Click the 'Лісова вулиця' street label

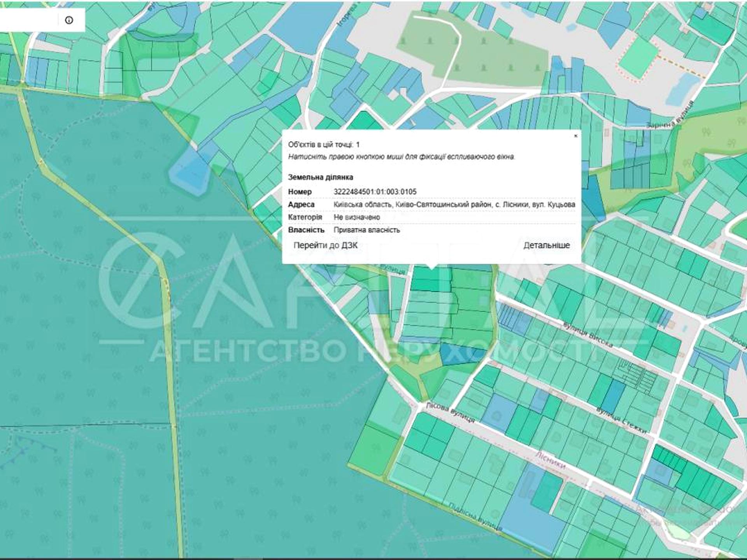(x=450, y=412)
